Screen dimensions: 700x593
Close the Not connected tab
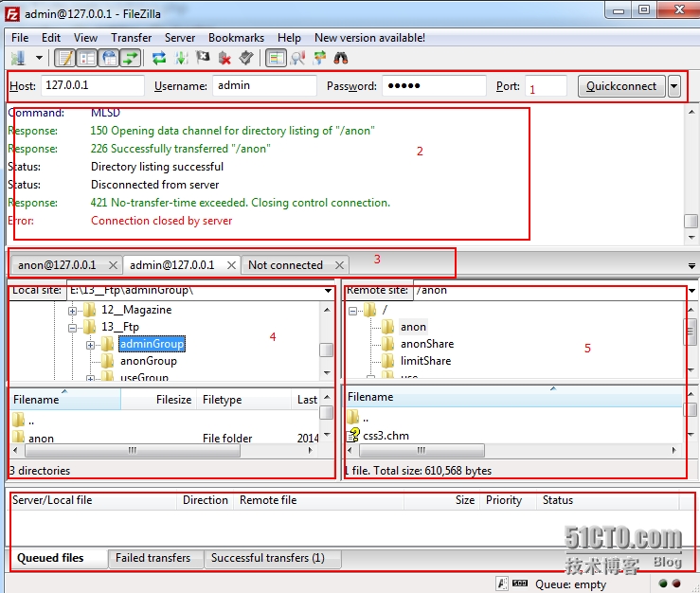pos(339,265)
